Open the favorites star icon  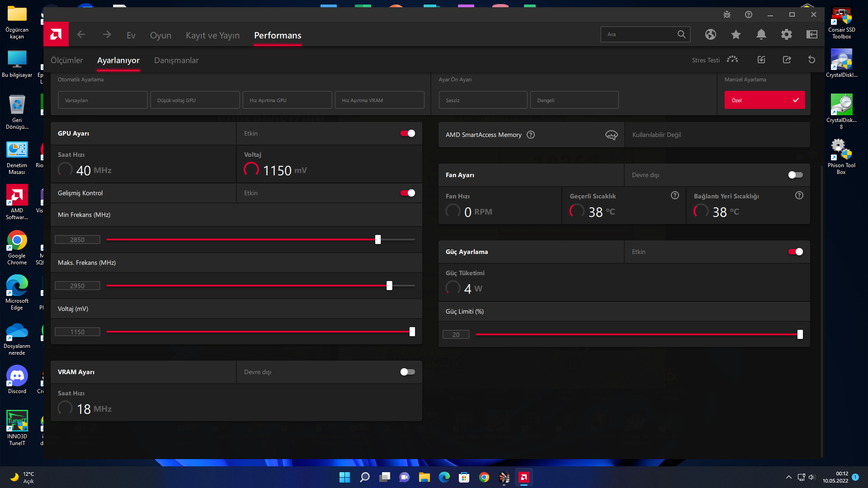[736, 34]
